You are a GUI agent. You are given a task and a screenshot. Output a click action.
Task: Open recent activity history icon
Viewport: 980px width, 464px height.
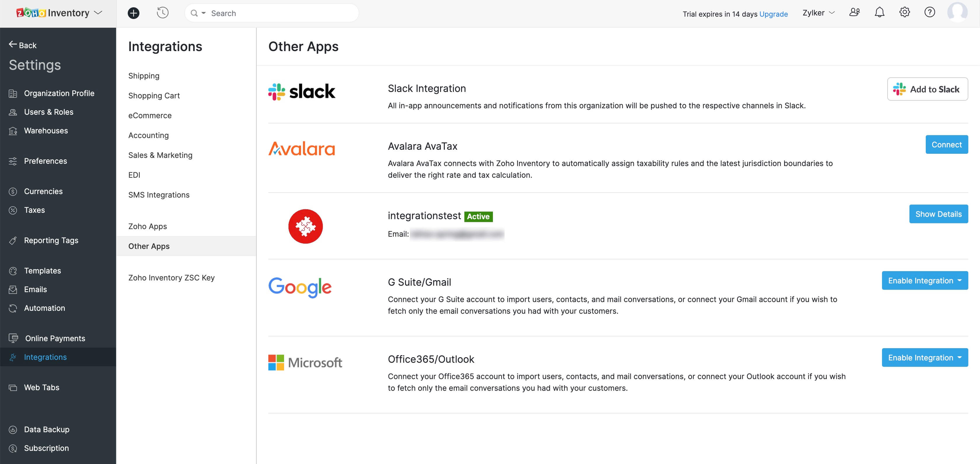click(162, 13)
